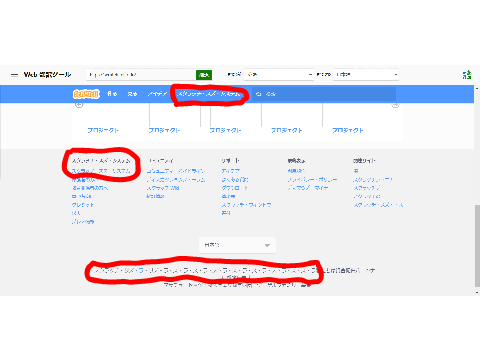Open the よくある質問 footer link

(235, 179)
